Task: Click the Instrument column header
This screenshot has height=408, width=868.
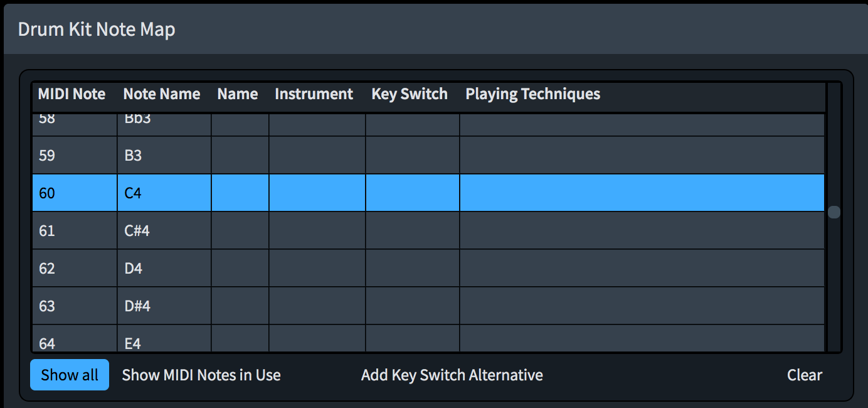Action: click(314, 94)
